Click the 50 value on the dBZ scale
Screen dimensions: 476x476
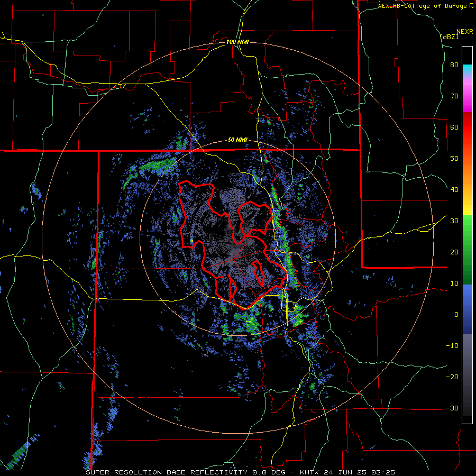[454, 159]
